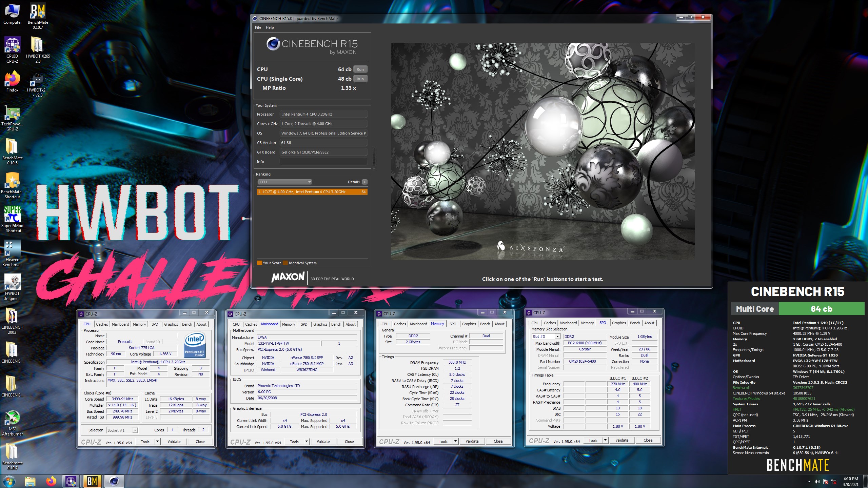Open the Windows Start menu orb
The image size is (868, 488).
(9, 481)
